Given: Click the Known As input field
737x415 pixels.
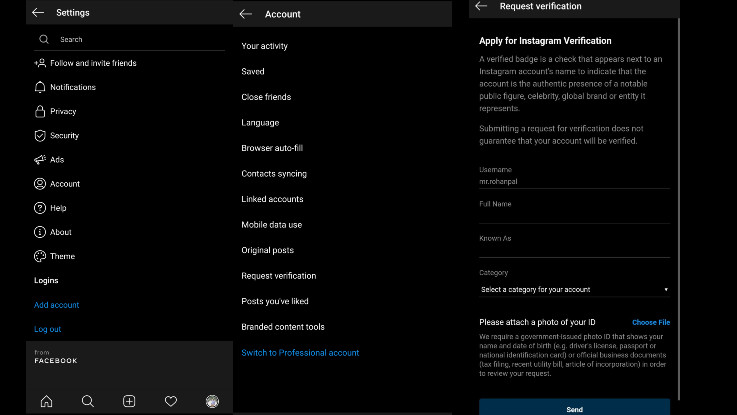Looking at the screenshot, I should (x=574, y=251).
